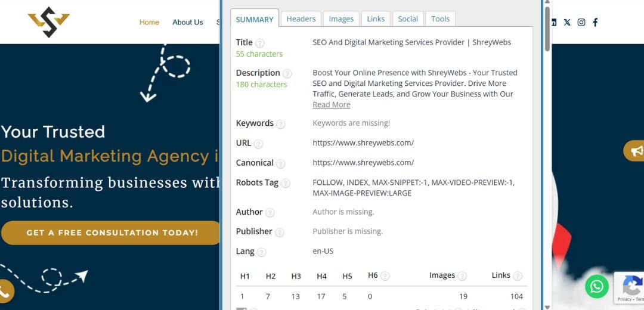Click the '55 characters' title length text
The width and height of the screenshot is (644, 310).
(x=259, y=54)
